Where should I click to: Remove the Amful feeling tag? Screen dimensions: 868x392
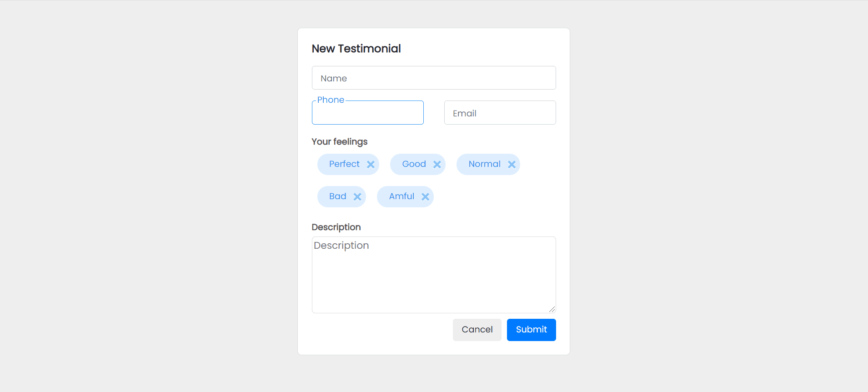coord(426,196)
